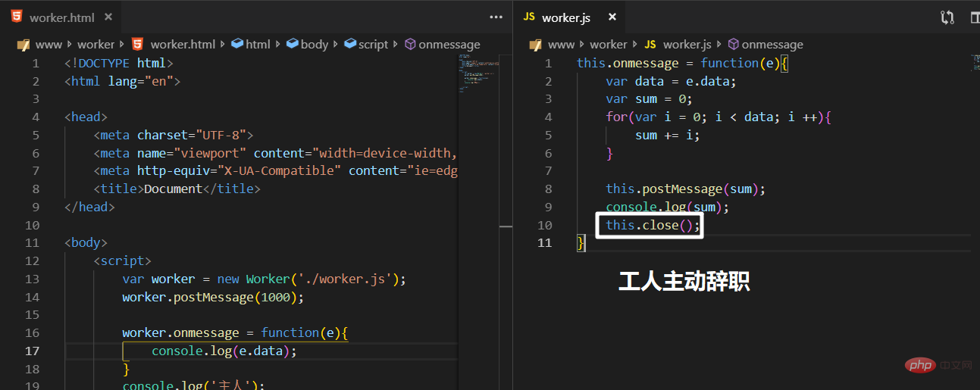This screenshot has width=980, height=390.
Task: Click worker.postMessage(1000) line
Action: click(213, 297)
